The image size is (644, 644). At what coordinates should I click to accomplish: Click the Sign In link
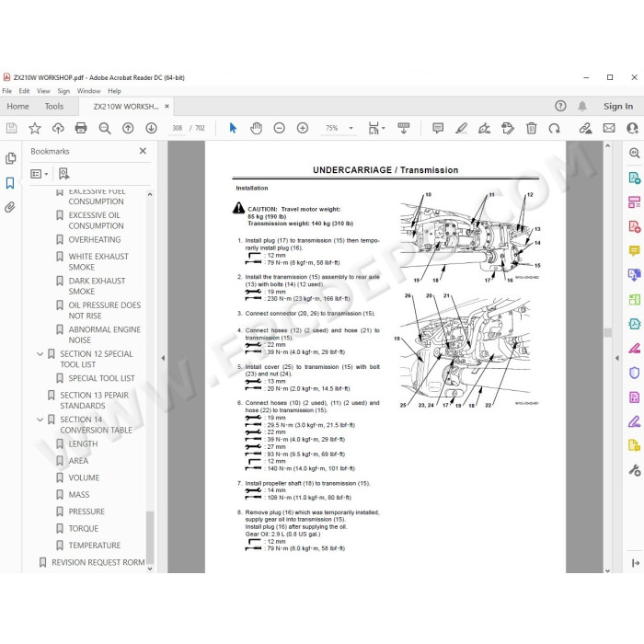(618, 107)
